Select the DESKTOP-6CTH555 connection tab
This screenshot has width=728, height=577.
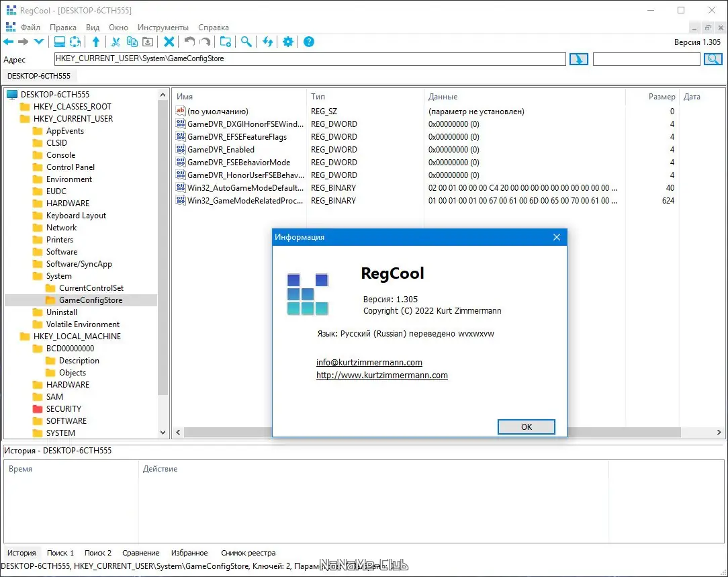point(39,76)
